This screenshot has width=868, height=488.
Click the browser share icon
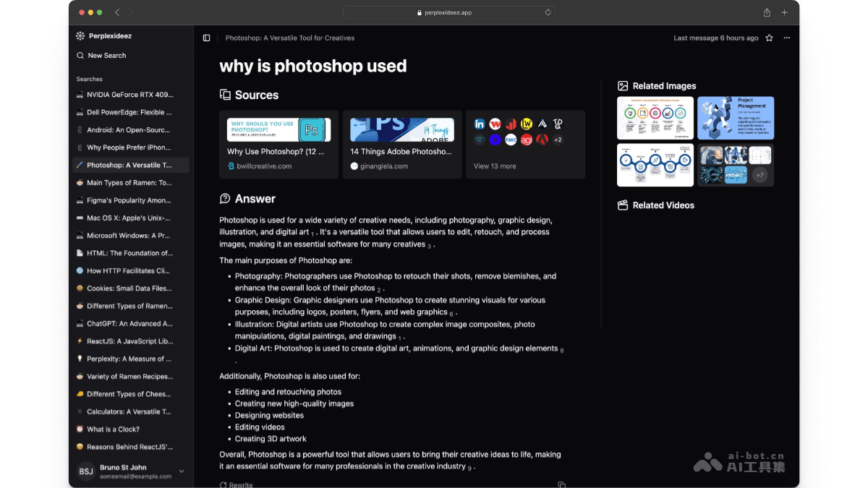(x=767, y=12)
